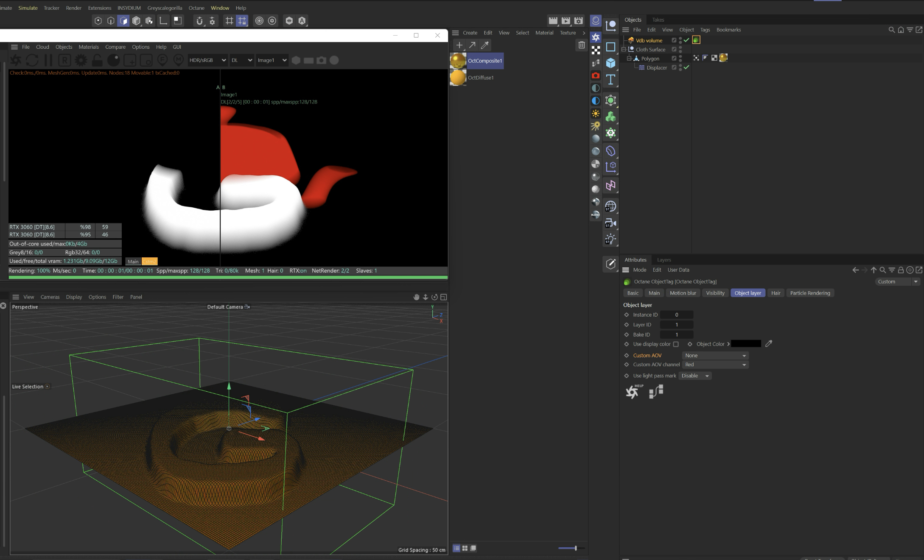This screenshot has width=924, height=560.
Task: Switch to the Visibility tab
Action: [x=715, y=293]
